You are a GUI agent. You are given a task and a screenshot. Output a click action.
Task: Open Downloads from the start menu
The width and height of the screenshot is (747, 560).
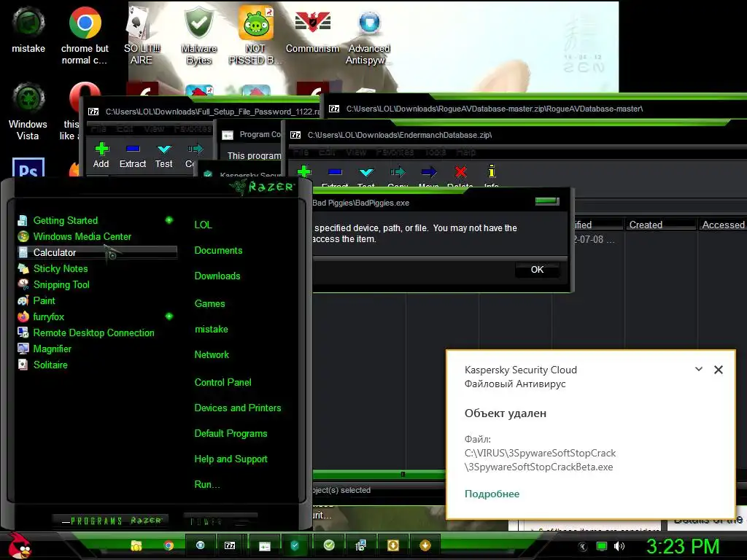point(217,276)
